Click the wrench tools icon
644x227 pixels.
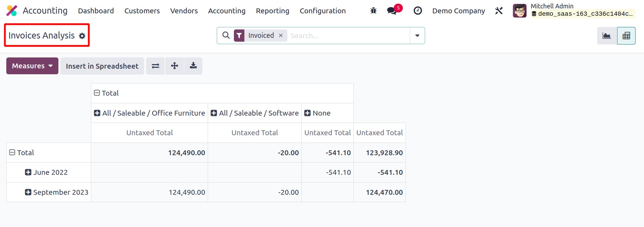(x=499, y=11)
